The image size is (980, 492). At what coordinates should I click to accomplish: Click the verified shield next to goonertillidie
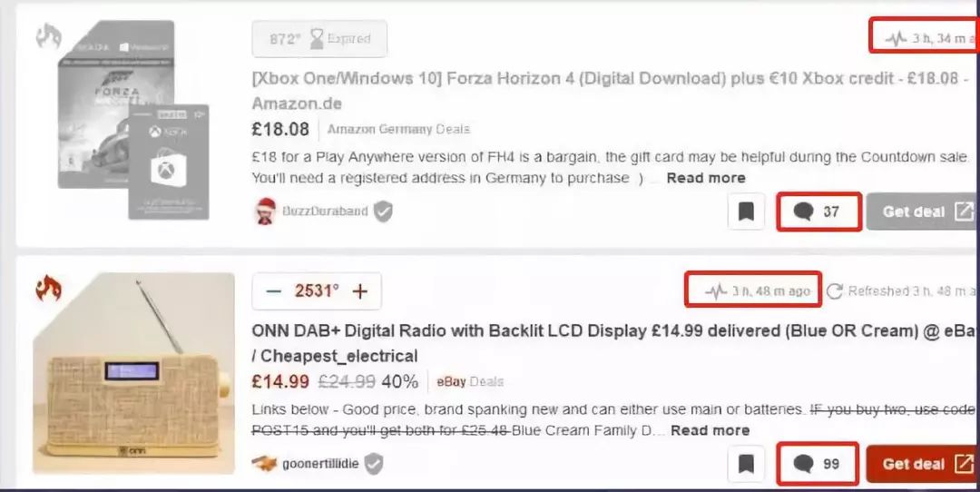pos(374,464)
